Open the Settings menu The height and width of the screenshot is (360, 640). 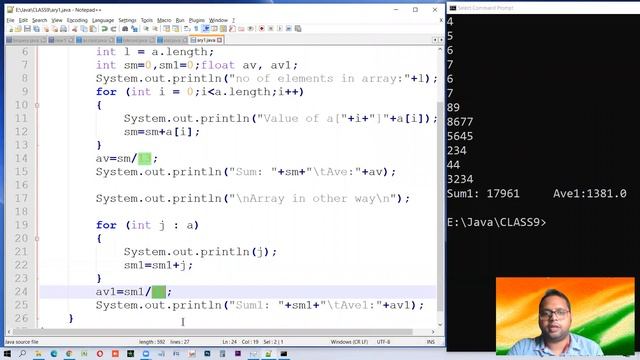(x=127, y=20)
